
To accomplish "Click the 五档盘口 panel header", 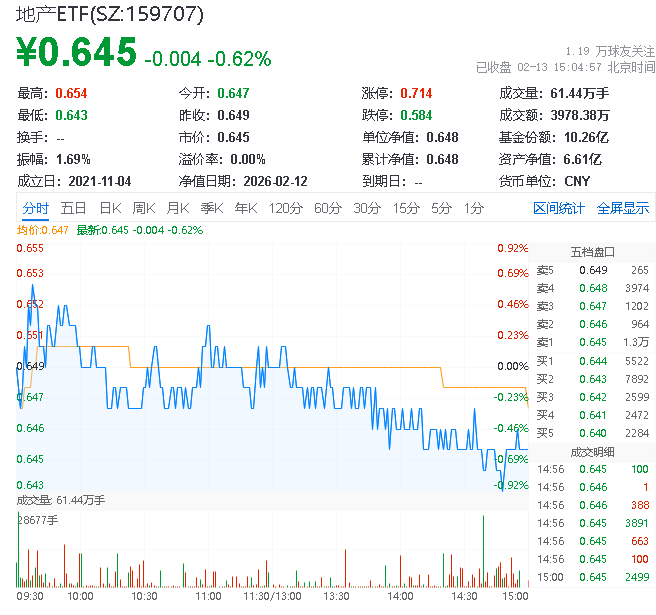I will pyautogui.click(x=593, y=251).
